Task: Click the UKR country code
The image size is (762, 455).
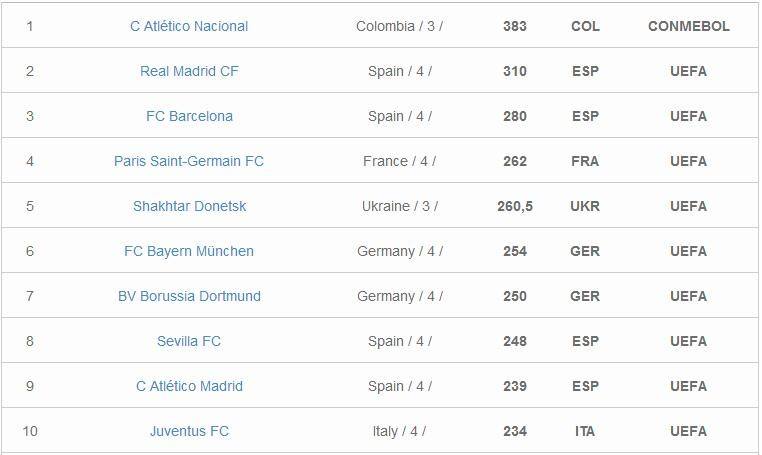Action: point(585,206)
